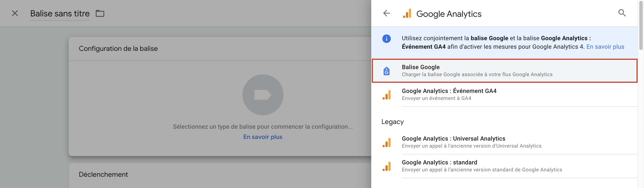Click the Déclenchement section
Image resolution: width=644 pixels, height=188 pixels.
click(103, 174)
